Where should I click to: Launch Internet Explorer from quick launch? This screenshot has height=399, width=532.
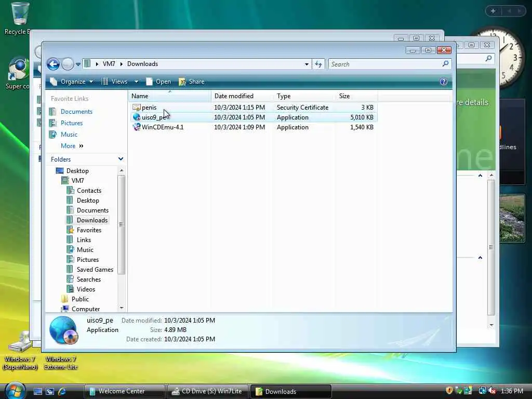pos(62,391)
